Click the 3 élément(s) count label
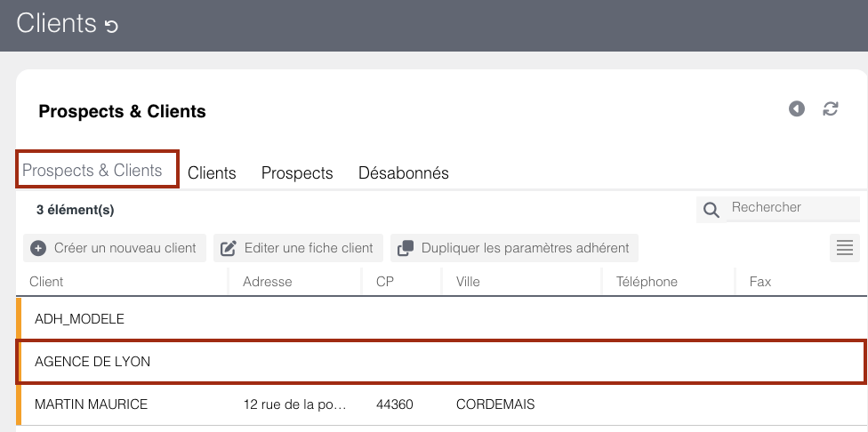This screenshot has width=868, height=432. (76, 210)
